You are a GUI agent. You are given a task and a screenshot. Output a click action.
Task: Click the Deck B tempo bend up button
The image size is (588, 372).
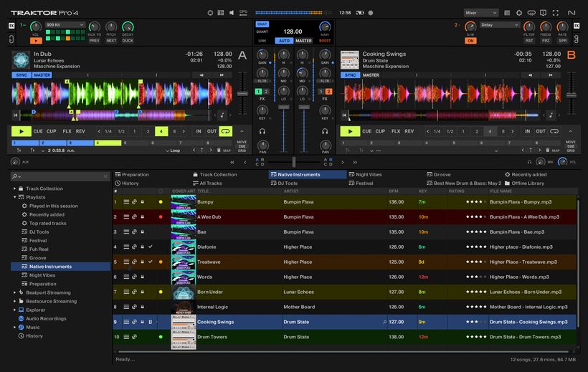pyautogui.click(x=551, y=75)
